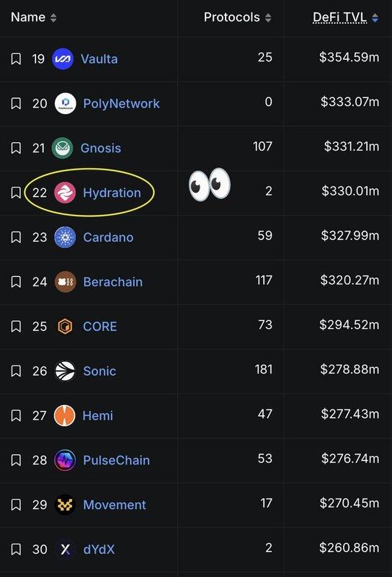Sort the table by Name column arrows
The height and width of the screenshot is (577, 392).
[x=53, y=17]
